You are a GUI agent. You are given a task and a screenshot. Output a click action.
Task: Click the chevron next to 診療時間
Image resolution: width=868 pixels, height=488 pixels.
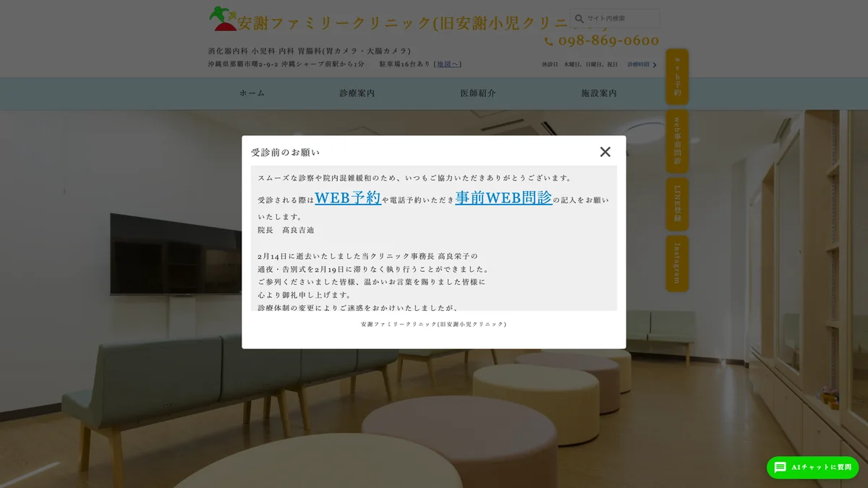(655, 65)
